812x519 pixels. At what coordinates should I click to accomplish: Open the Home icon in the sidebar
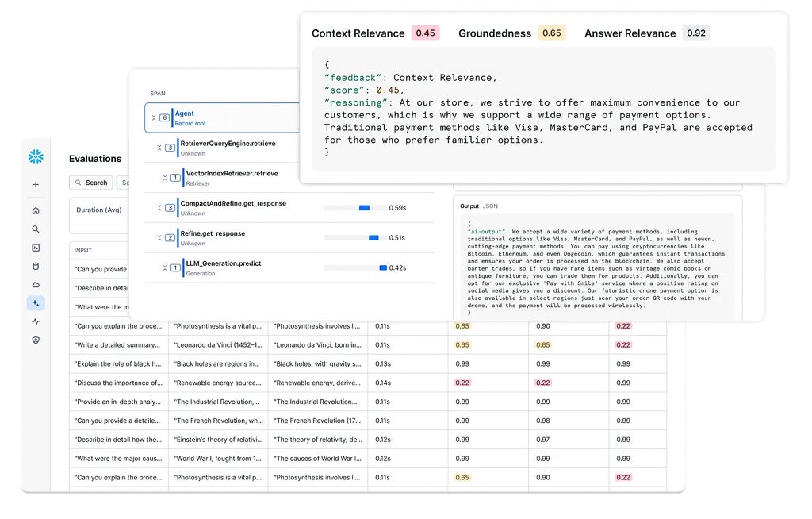[x=35, y=210]
